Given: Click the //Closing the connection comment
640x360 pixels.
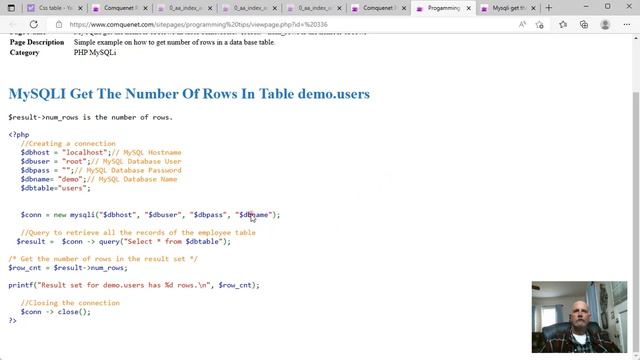Looking at the screenshot, I should (x=70, y=303).
